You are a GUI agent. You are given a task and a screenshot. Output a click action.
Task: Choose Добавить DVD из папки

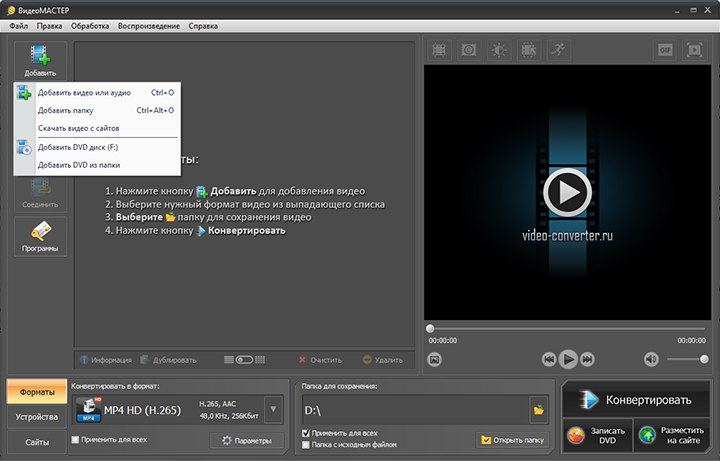pyautogui.click(x=97, y=165)
